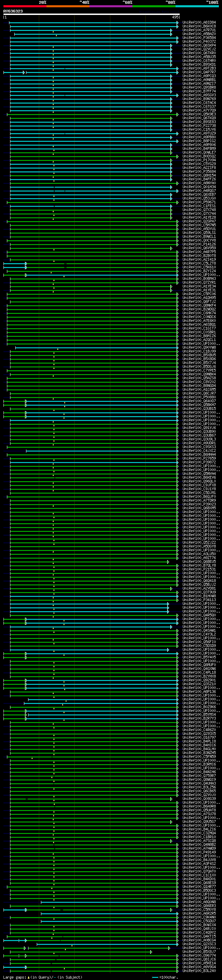Select the UniRef100_A9PCQ3 label
The width and height of the screenshot is (222, 980).
pyautogui.click(x=199, y=76)
